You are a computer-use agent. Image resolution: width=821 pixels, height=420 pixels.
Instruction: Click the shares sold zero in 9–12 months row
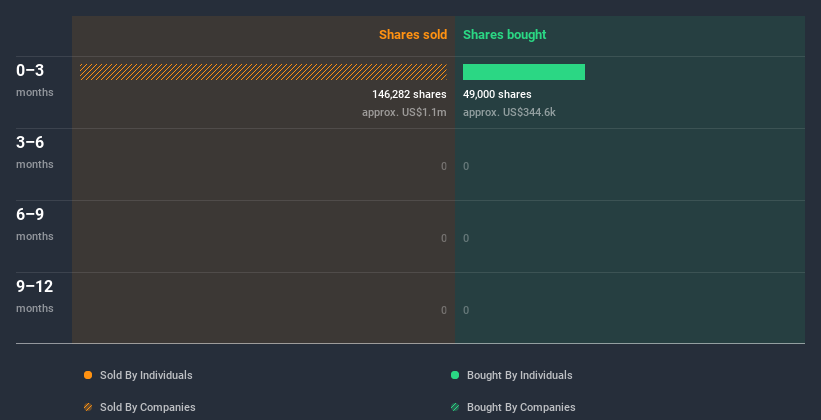pos(444,310)
